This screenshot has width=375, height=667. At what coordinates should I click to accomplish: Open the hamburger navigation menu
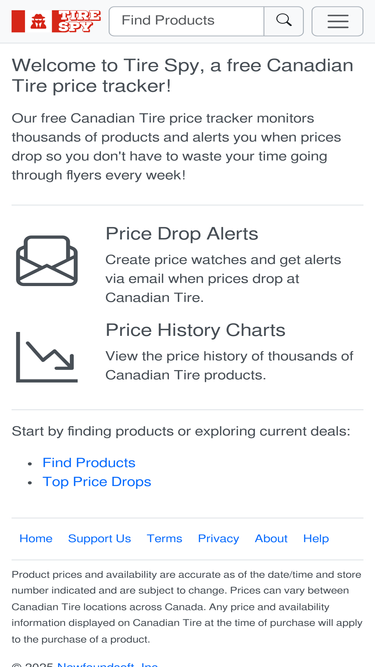pos(338,21)
